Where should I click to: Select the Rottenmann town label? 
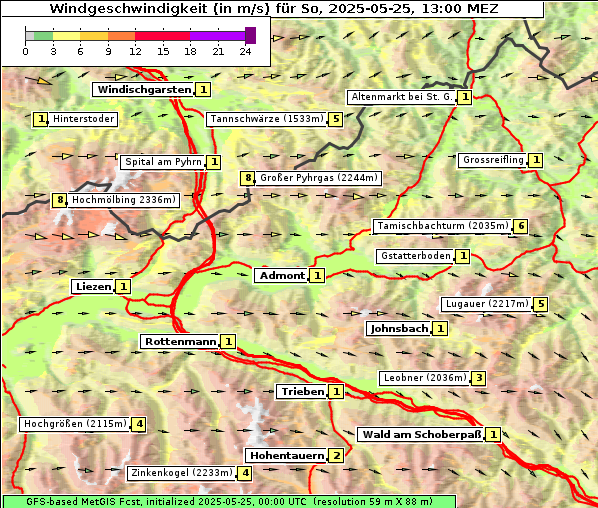click(180, 341)
